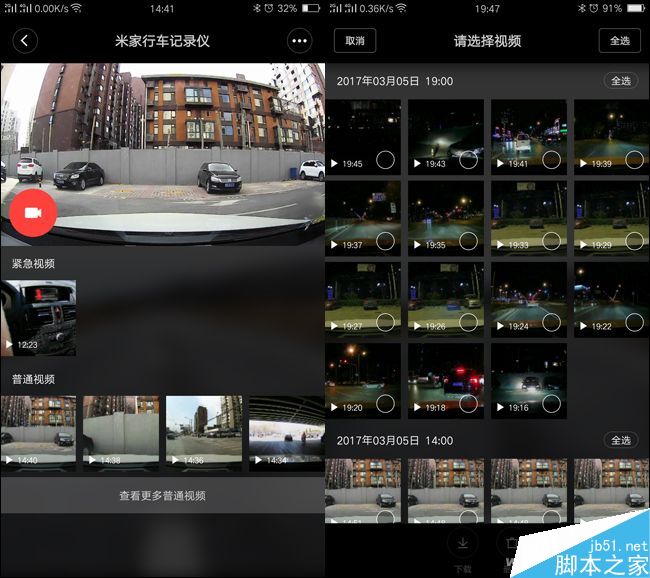Play the 14:38 normal video
The width and height of the screenshot is (650, 578).
[121, 433]
